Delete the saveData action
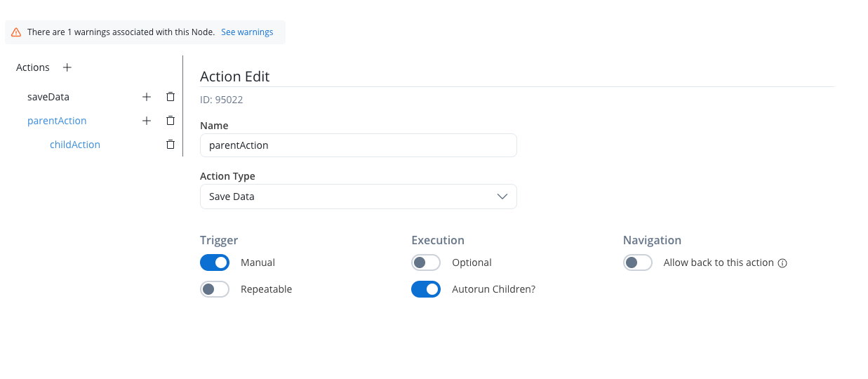This screenshot has height=379, width=868. (170, 97)
